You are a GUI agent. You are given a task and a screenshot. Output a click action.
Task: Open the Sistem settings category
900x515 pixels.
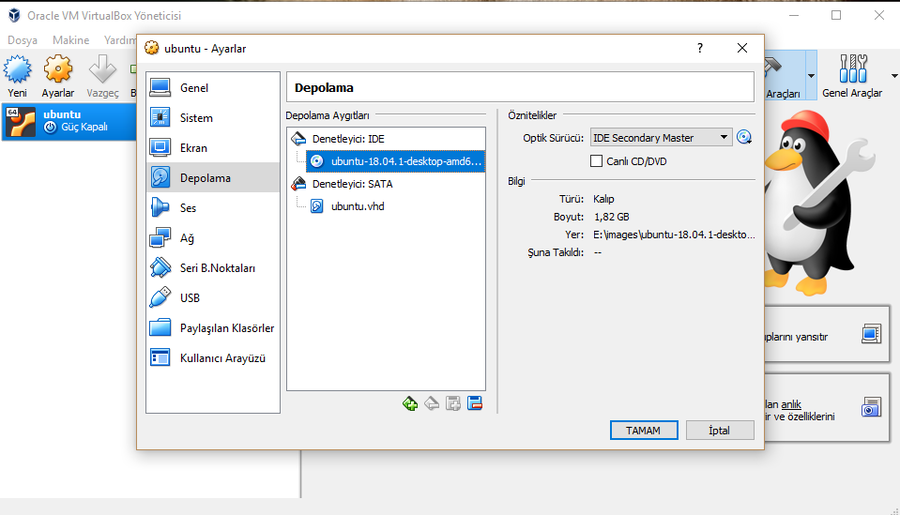196,118
